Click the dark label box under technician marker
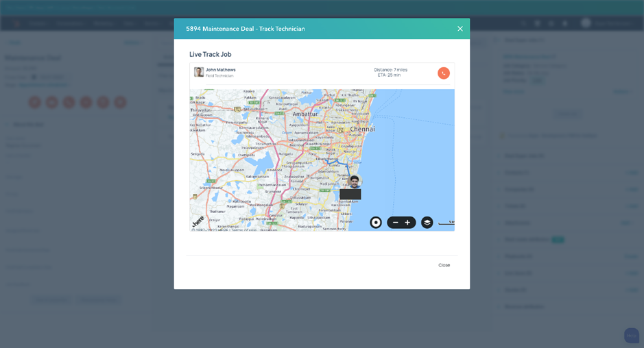644x348 pixels. point(350,194)
